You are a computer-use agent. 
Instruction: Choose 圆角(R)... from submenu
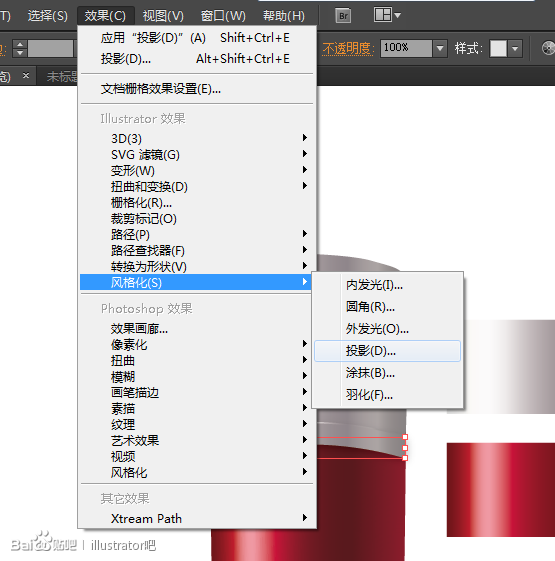click(x=388, y=307)
